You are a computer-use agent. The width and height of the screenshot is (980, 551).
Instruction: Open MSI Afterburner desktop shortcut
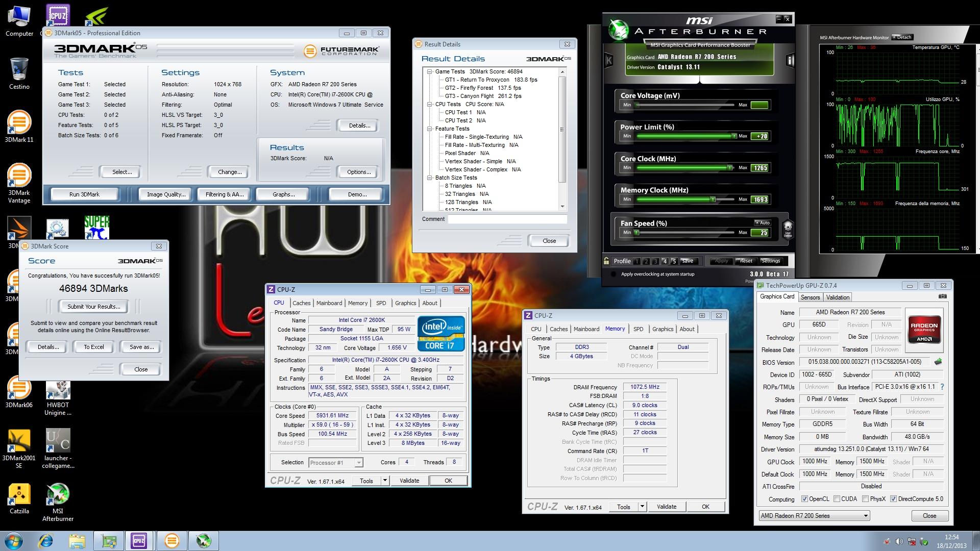click(58, 503)
